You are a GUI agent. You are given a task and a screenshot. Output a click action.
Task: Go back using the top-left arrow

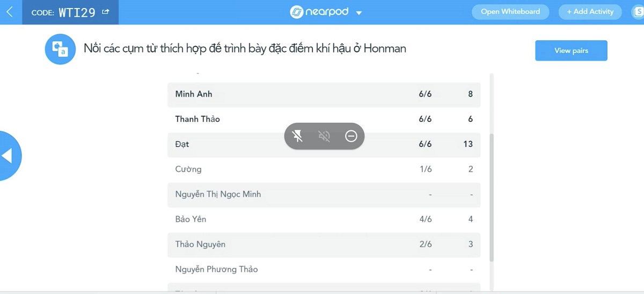(9, 12)
